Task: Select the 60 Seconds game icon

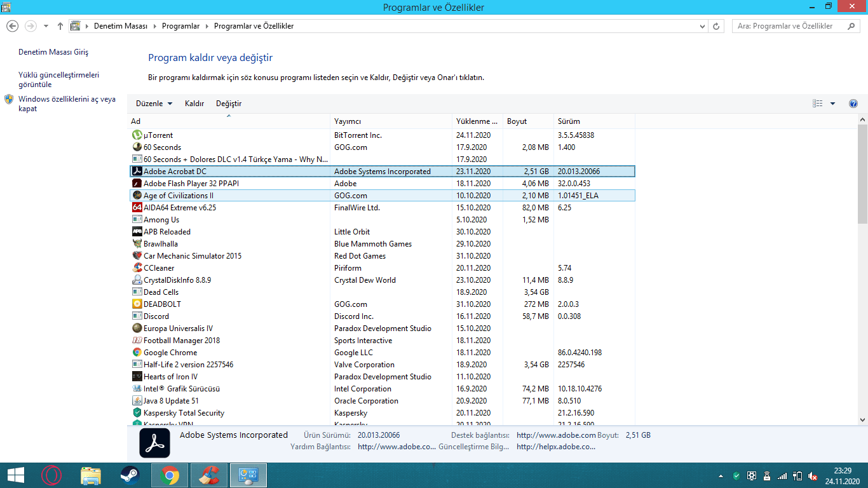Action: (x=137, y=147)
